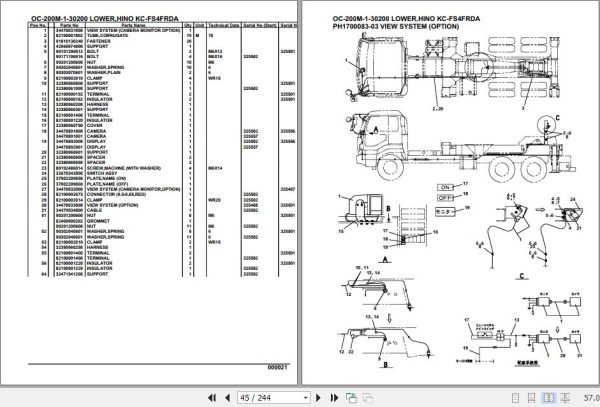
Task: Click the OFF plate in the diagram
Action: [445, 198]
